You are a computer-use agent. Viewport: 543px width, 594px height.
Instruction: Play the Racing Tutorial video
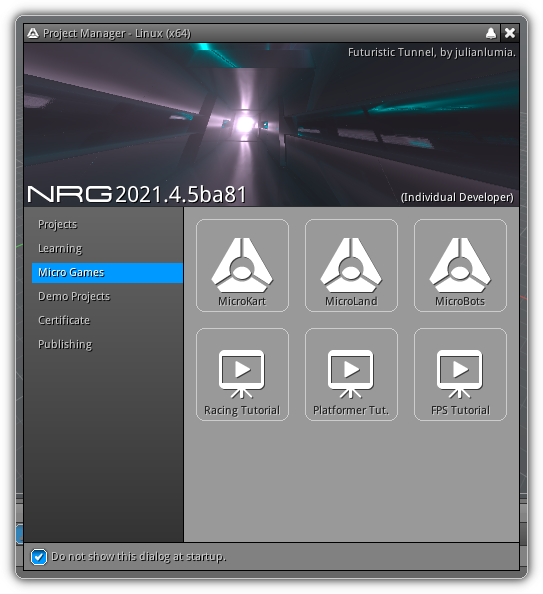tap(242, 374)
